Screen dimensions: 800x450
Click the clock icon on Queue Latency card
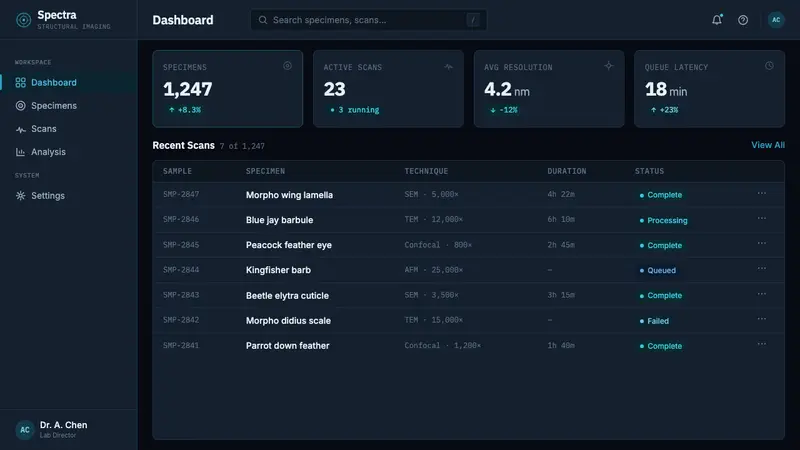[x=769, y=66]
